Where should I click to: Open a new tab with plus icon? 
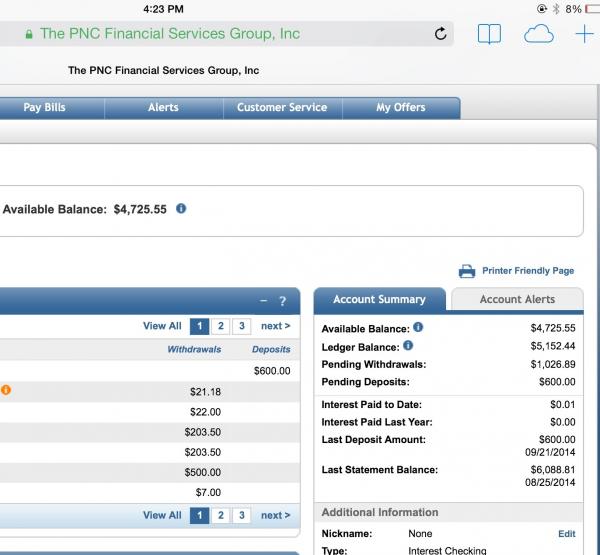click(x=584, y=34)
